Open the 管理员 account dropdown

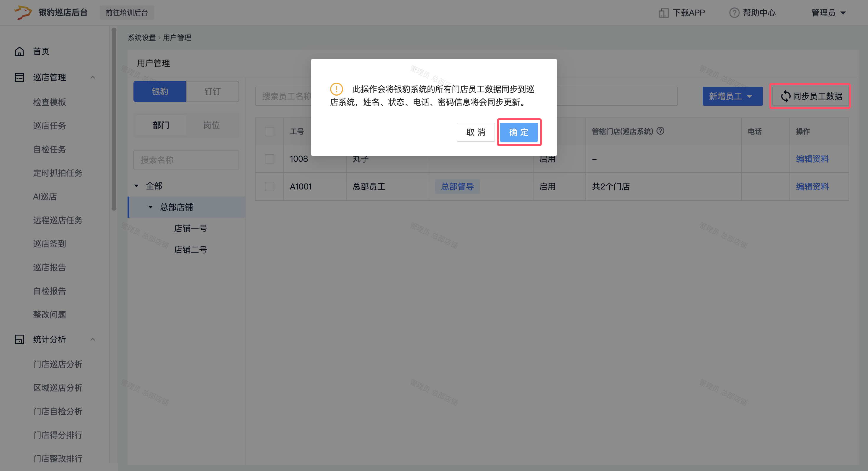click(828, 13)
